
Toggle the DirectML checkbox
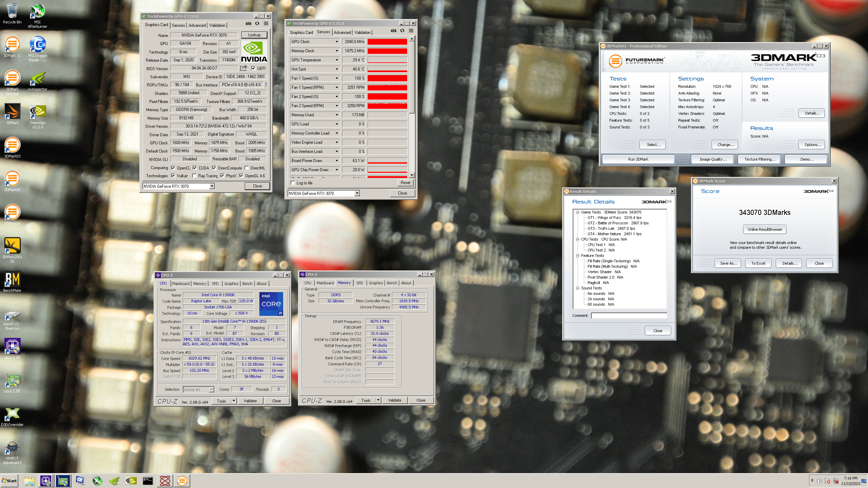[x=247, y=168]
